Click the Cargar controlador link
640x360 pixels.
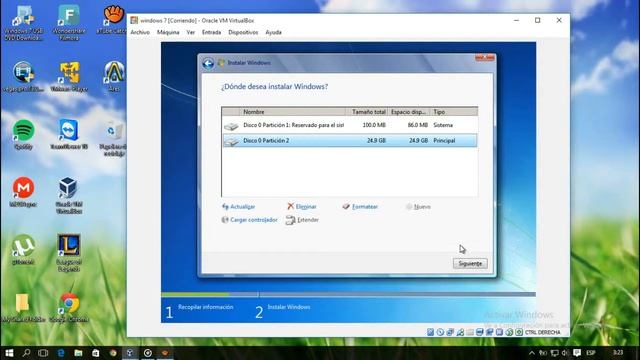click(249, 220)
